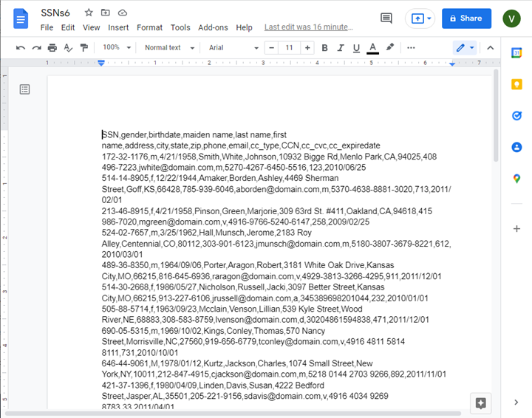
Task: Toggle underline formatting
Action: 356,48
